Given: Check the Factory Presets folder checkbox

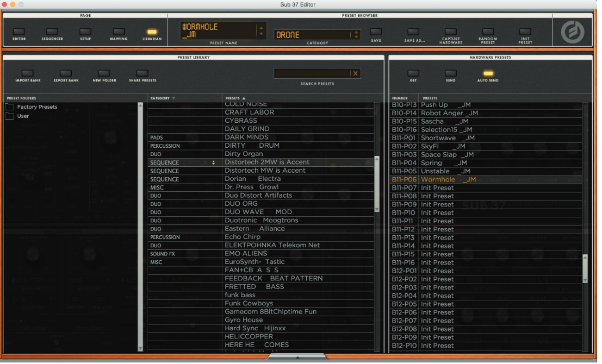Looking at the screenshot, I should coord(9,106).
